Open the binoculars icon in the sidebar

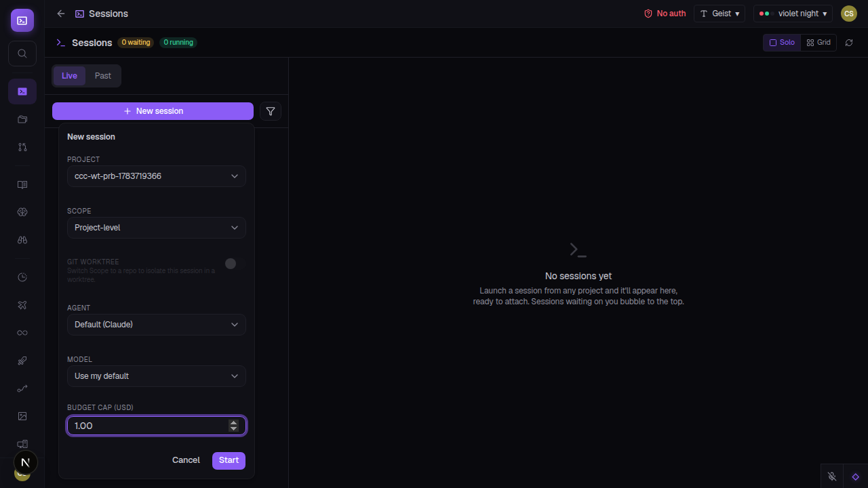22,240
